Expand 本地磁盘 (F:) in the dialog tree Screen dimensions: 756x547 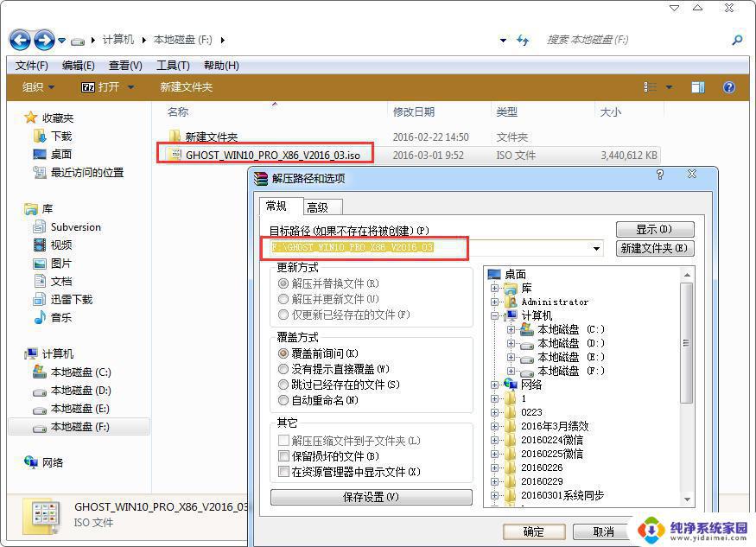point(511,371)
